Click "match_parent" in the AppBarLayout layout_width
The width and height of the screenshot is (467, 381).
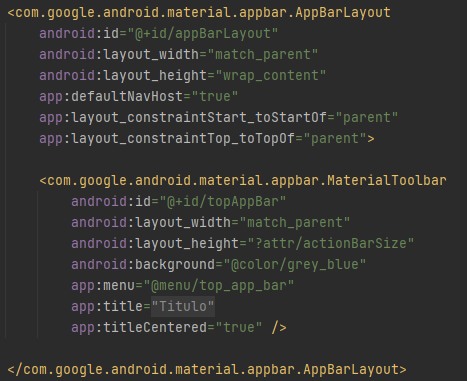(x=263, y=55)
